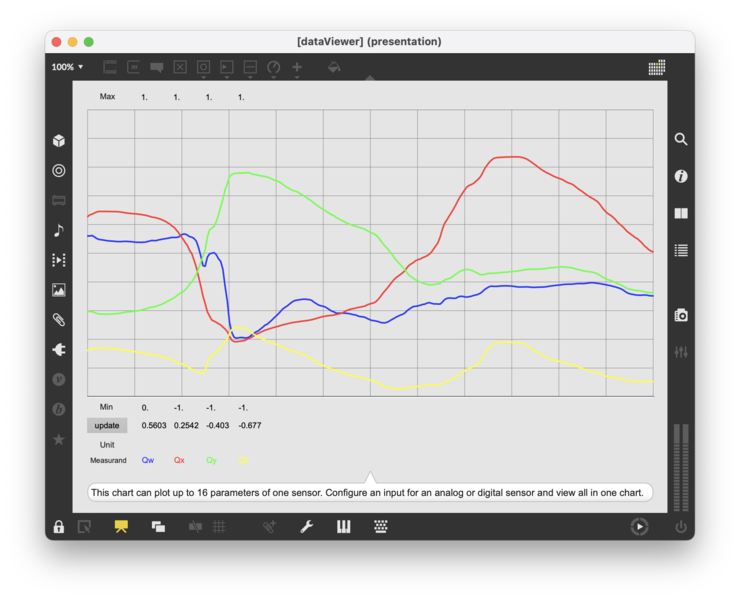Screen dimensions: 740x600
Task: Expand the dial object dropdown in toolbar
Action: (274, 67)
